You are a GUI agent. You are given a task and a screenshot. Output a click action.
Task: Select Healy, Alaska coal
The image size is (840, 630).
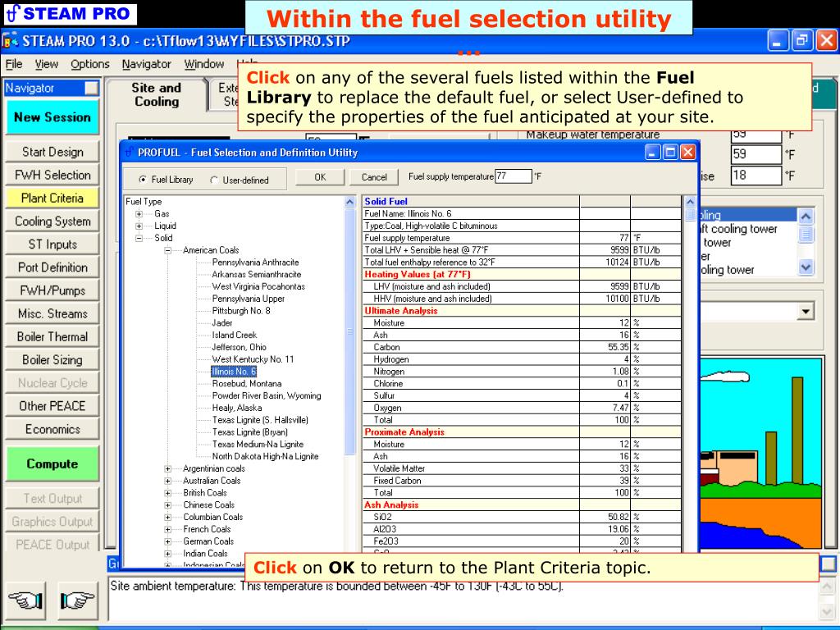click(x=237, y=408)
